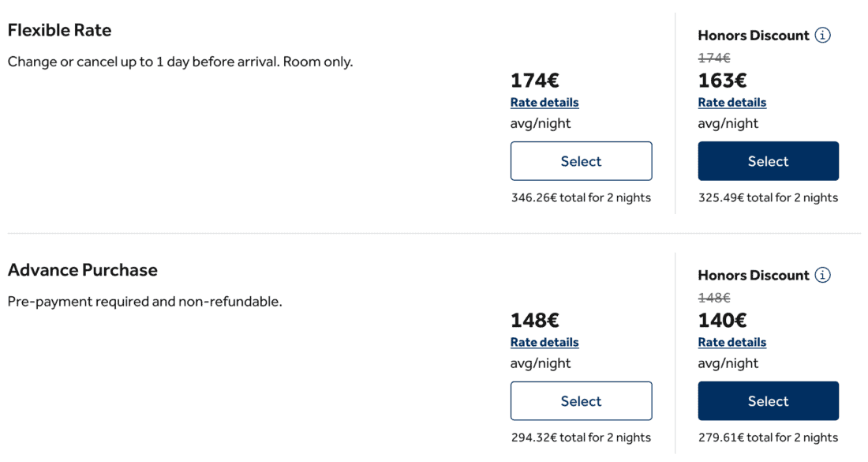
Task: Open Honors Discount info icon for Flexible Rate
Action: coord(822,36)
